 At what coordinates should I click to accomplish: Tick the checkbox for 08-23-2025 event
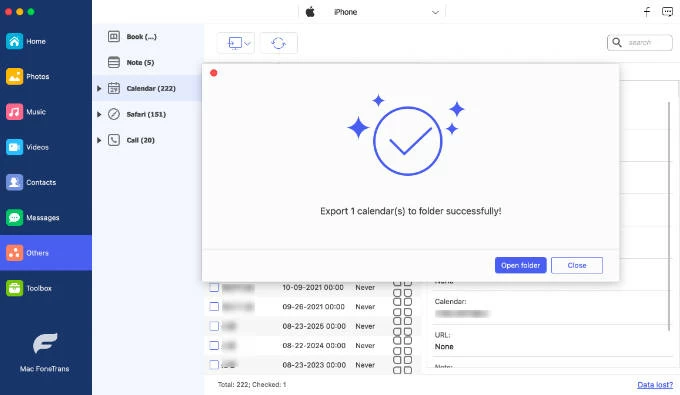point(214,326)
